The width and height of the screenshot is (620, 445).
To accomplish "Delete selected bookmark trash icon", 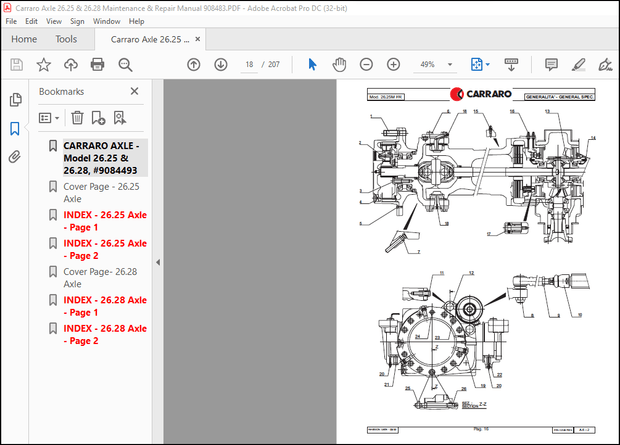I will click(77, 118).
